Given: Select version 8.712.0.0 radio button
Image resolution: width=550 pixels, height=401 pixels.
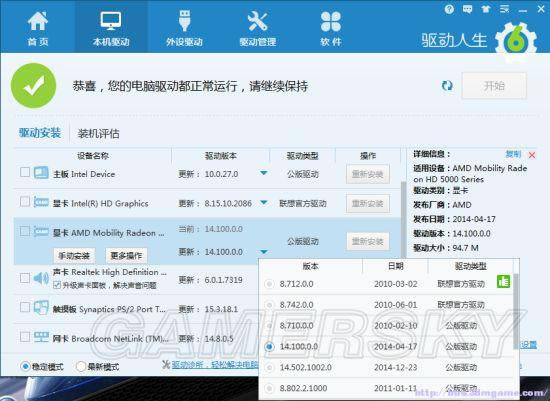Looking at the screenshot, I should (269, 284).
